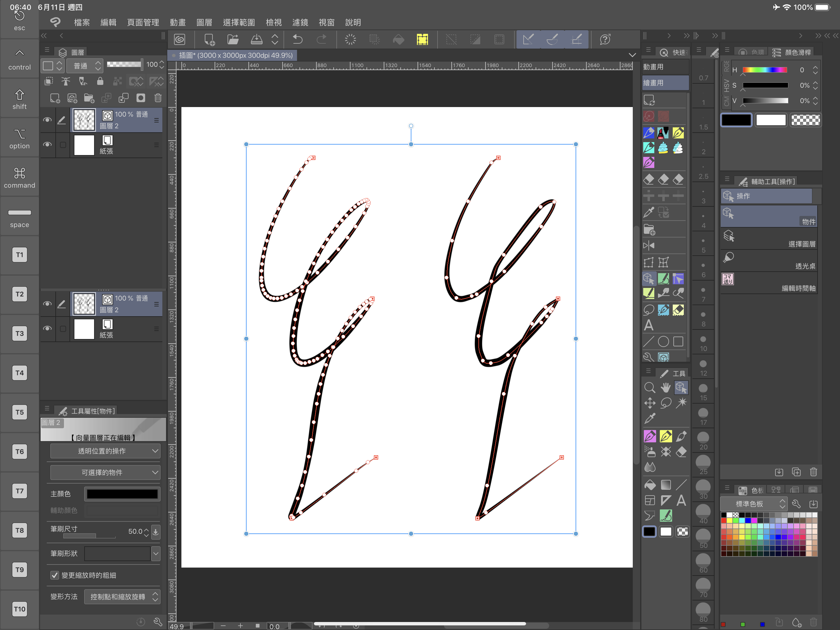Screen dimensions: 840x630
Task: Click the Delete sub tool trash icon
Action: 813,472
